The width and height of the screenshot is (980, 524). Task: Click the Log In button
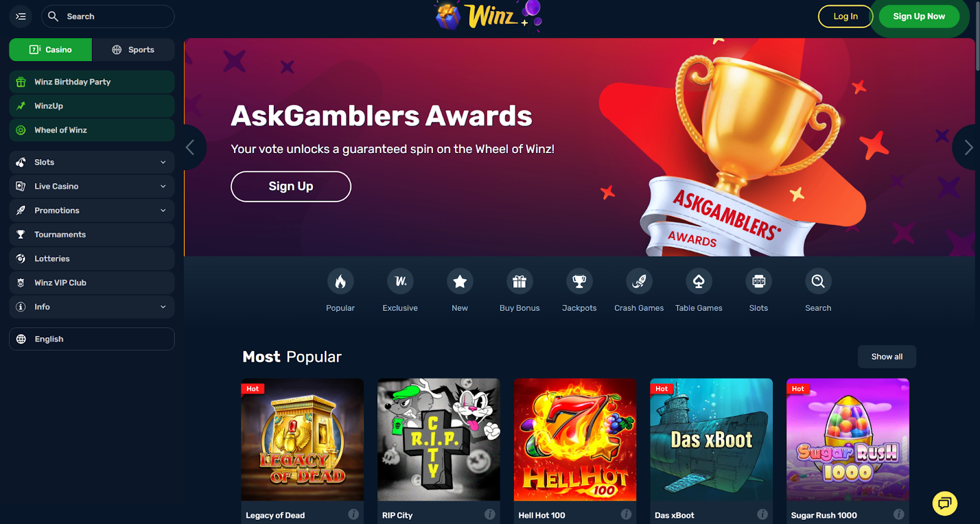(845, 17)
